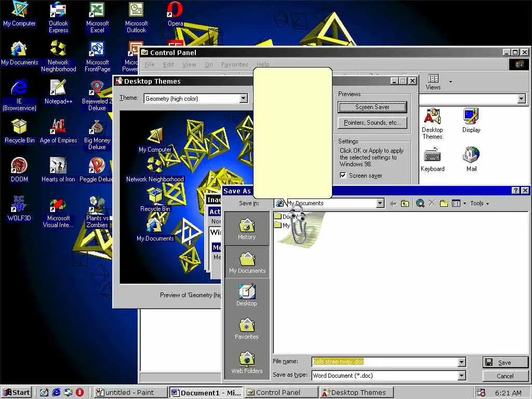Open Display item in Control Panel
Screen dimensions: 532x399
pyautogui.click(x=471, y=120)
